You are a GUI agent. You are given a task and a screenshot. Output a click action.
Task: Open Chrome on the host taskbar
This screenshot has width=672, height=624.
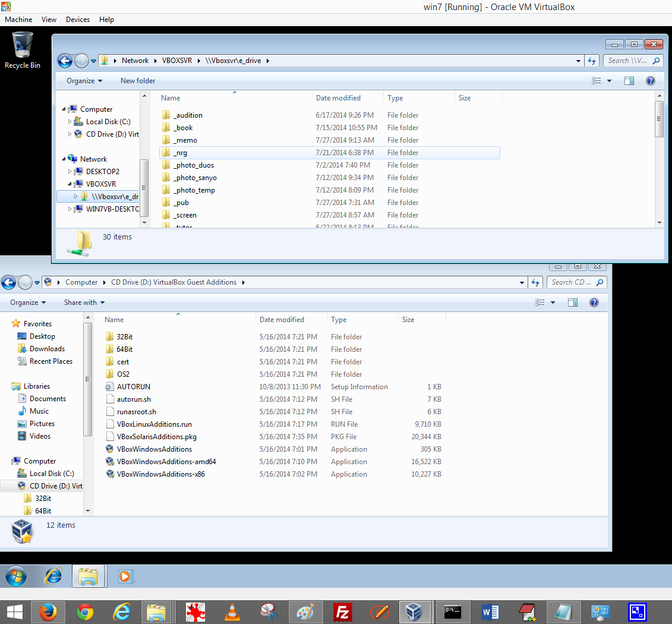coord(85,612)
